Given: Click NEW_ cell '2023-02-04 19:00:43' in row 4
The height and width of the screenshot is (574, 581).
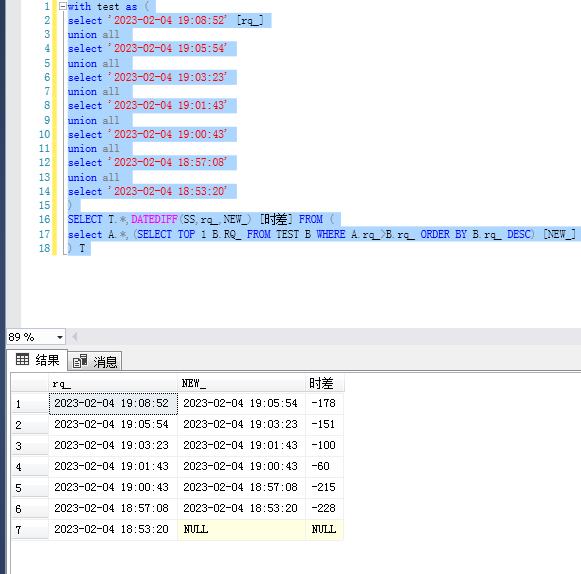Looking at the screenshot, I should (241, 466).
